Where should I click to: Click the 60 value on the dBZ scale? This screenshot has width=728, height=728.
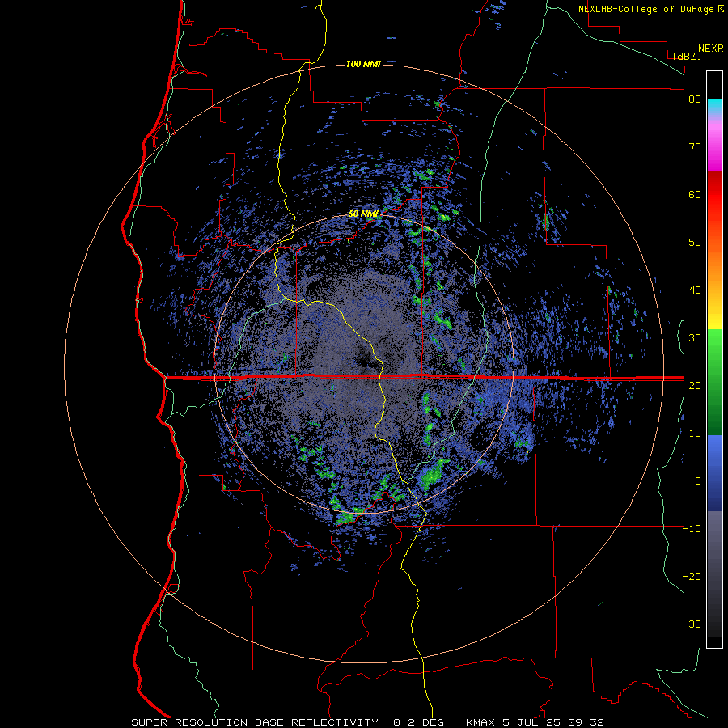click(695, 194)
